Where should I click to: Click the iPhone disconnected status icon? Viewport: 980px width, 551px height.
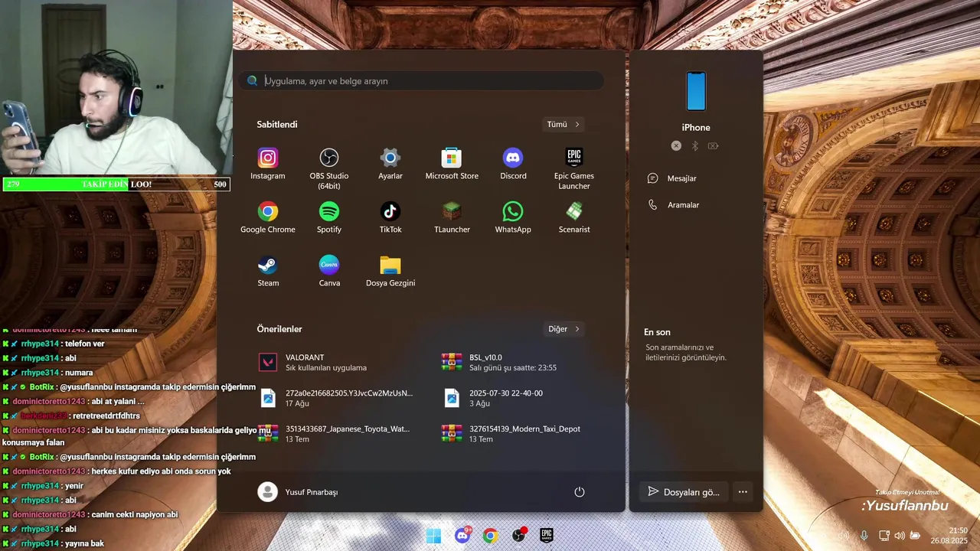676,145
